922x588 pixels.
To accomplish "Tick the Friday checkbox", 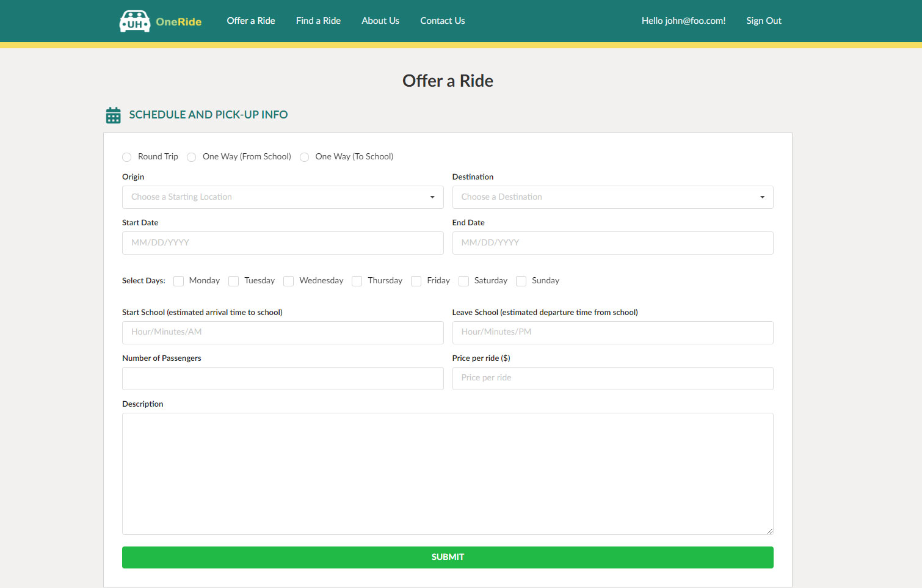I will [x=416, y=281].
